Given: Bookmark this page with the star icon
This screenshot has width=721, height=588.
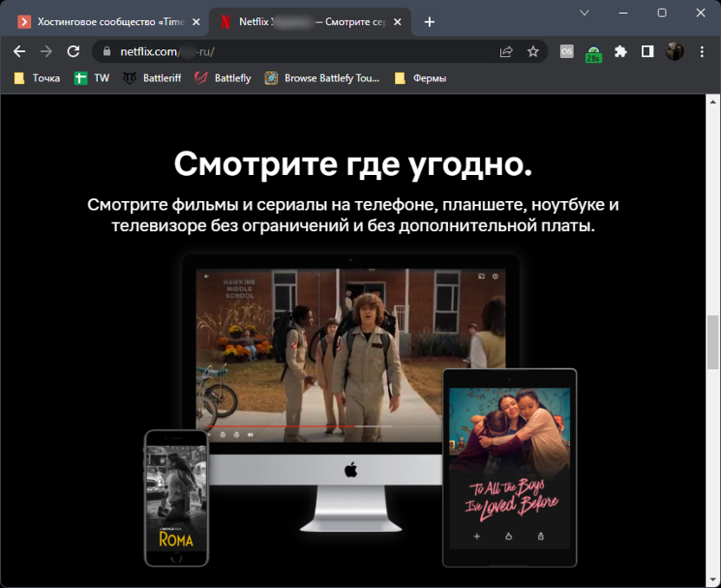Looking at the screenshot, I should [x=533, y=52].
